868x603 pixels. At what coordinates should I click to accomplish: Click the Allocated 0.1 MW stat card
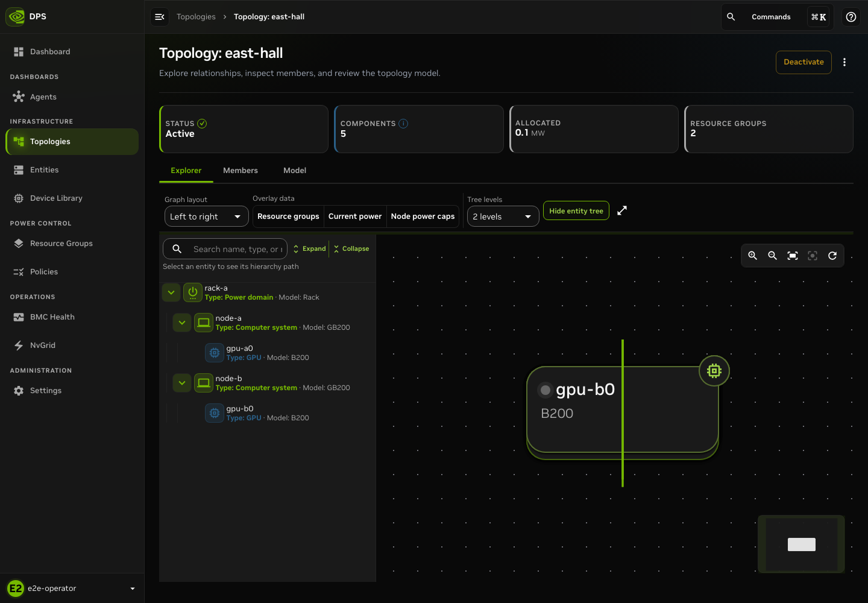[x=594, y=129]
